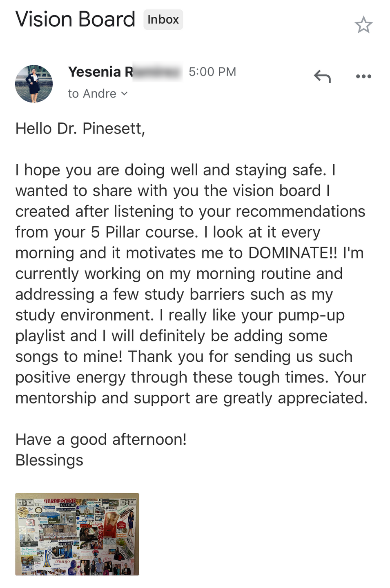Tap the 'to Andre' recipient text

coord(92,94)
